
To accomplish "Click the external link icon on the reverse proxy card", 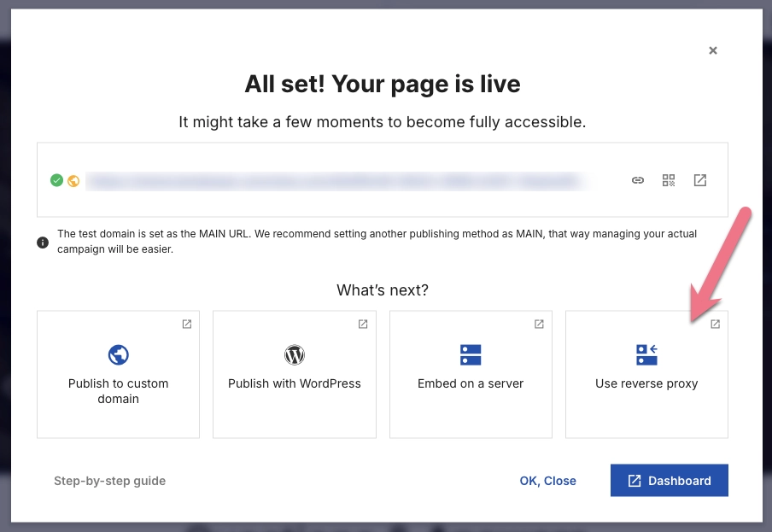I will [x=715, y=324].
